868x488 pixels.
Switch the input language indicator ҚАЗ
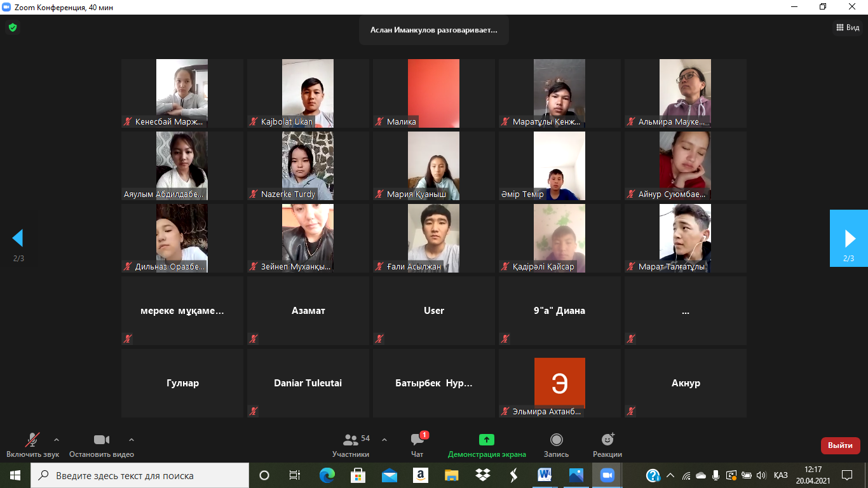(781, 475)
